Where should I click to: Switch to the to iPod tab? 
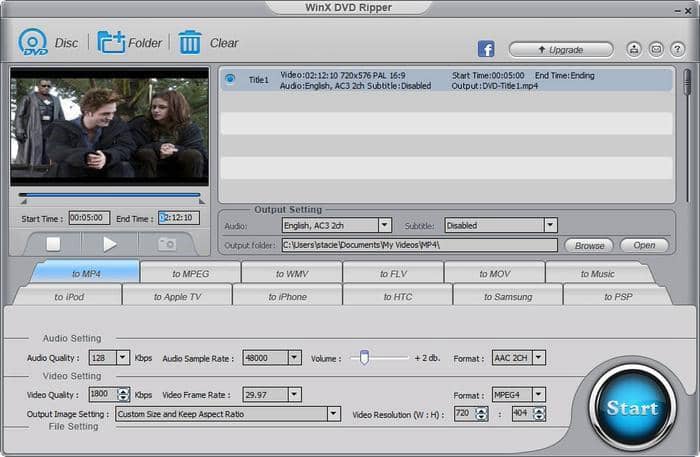69,296
